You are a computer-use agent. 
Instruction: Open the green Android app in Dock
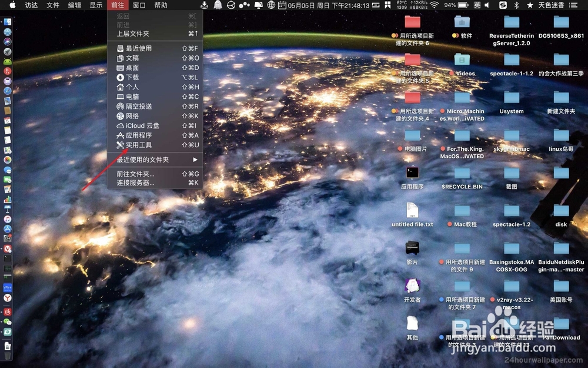8,61
